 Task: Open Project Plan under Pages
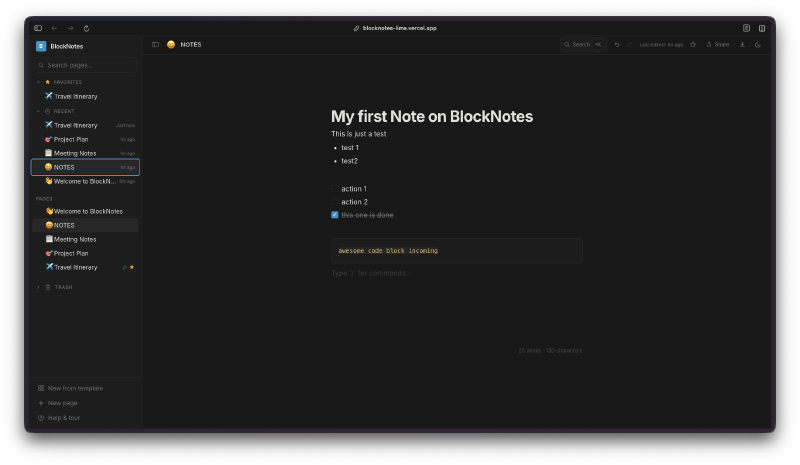pos(85,253)
